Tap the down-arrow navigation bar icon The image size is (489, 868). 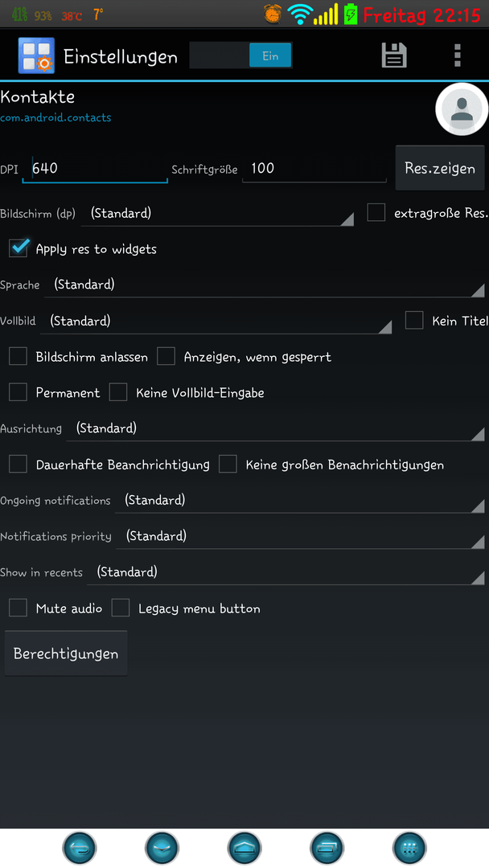(162, 848)
